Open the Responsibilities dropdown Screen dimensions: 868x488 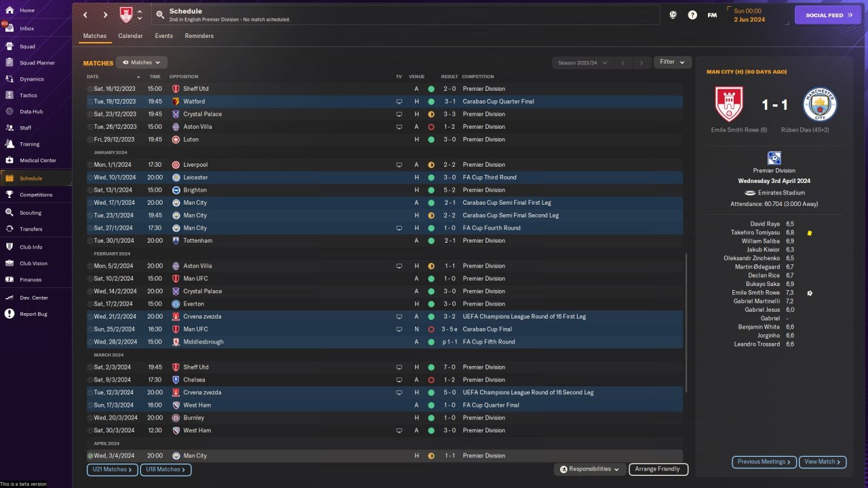pyautogui.click(x=590, y=469)
